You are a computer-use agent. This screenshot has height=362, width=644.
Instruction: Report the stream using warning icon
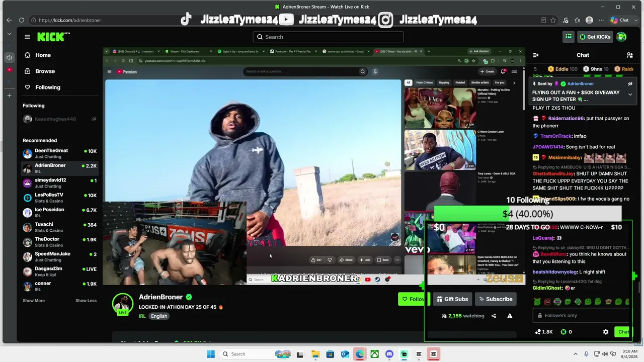[510, 316]
